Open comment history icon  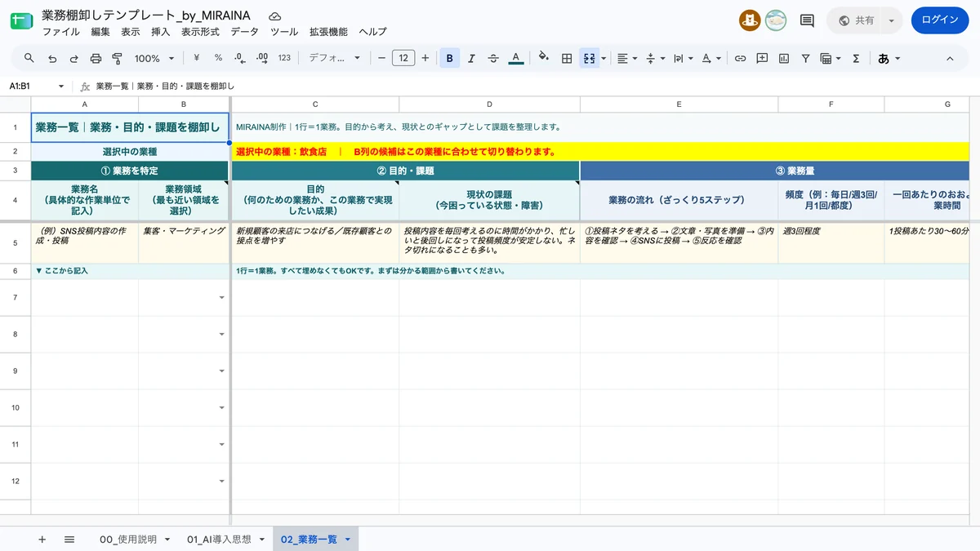click(x=807, y=20)
